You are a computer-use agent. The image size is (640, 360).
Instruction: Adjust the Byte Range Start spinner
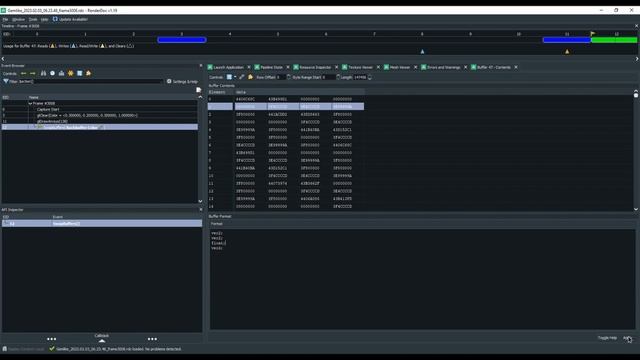338,77
